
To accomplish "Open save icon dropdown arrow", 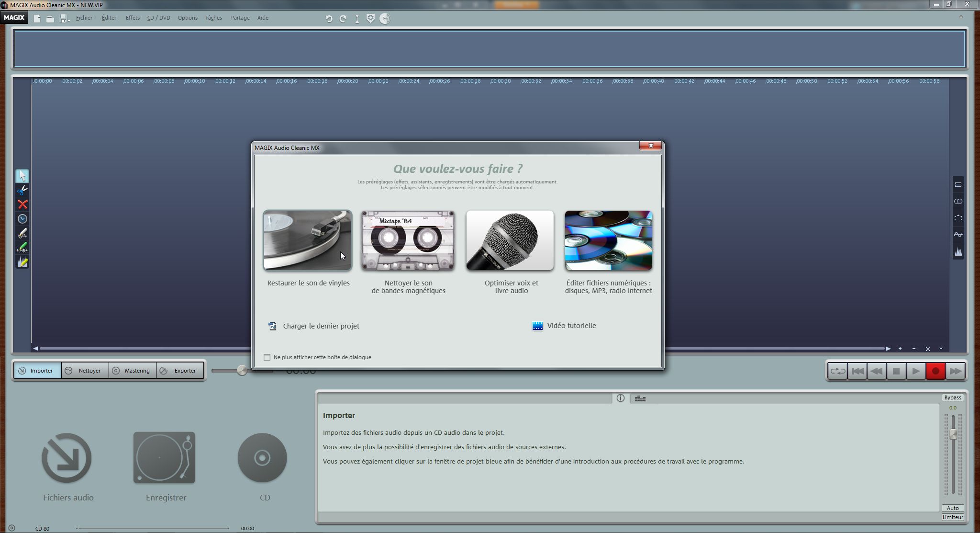I will point(69,21).
